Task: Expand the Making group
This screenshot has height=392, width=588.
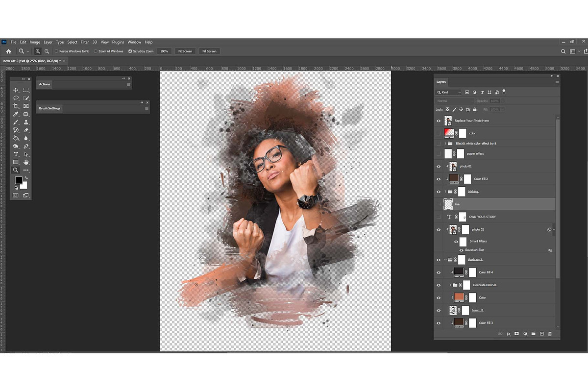Action: [445, 192]
